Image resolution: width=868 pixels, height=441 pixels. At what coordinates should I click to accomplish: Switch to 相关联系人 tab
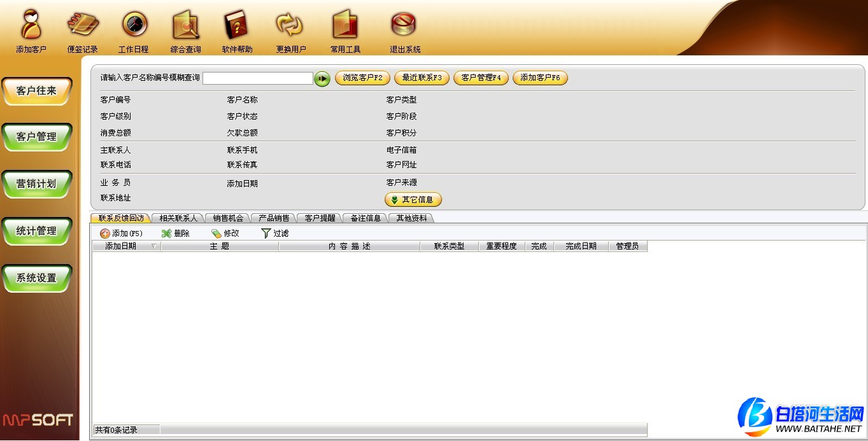tap(178, 218)
